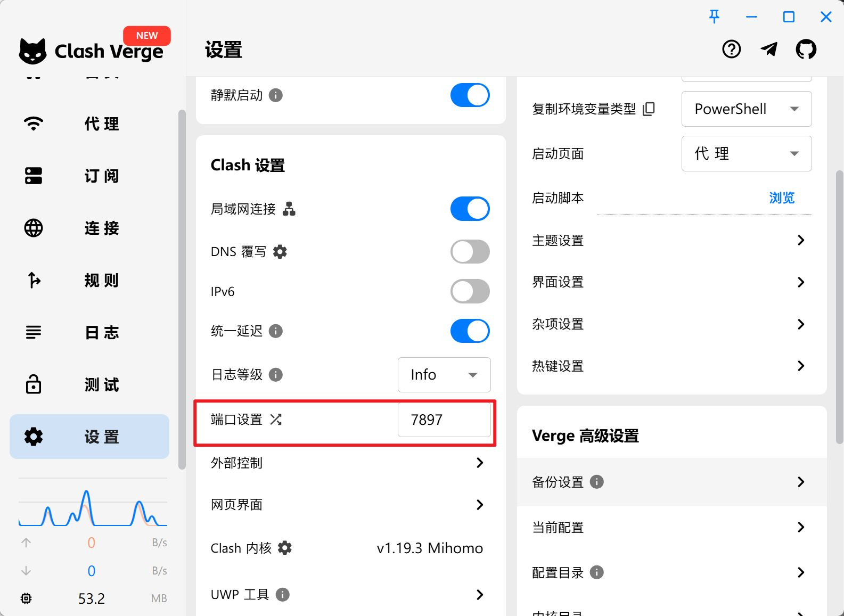The height and width of the screenshot is (616, 844).
Task: Click the info icon beside 统一延迟
Action: point(275,331)
